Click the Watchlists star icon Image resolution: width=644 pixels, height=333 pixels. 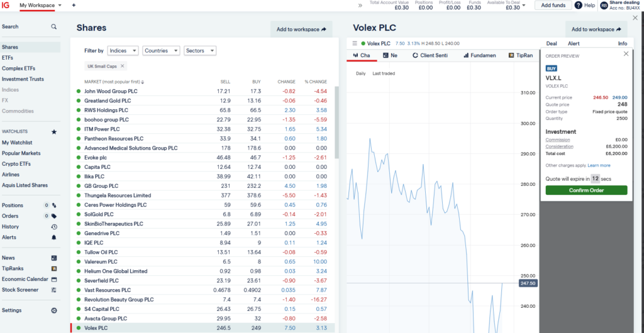tap(54, 132)
